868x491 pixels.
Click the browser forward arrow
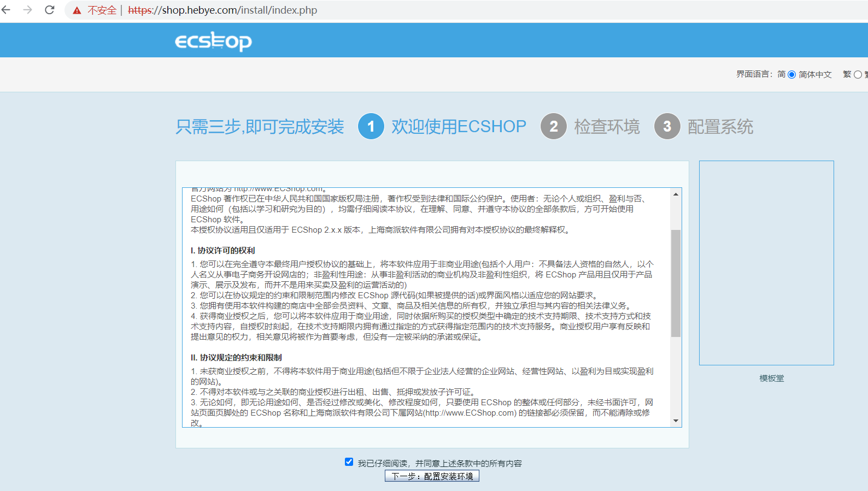pos(27,10)
